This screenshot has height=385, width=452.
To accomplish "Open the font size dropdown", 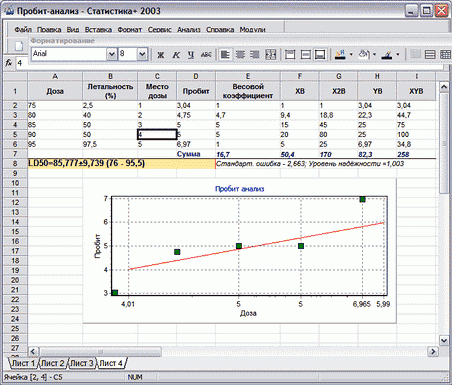I will [x=142, y=54].
